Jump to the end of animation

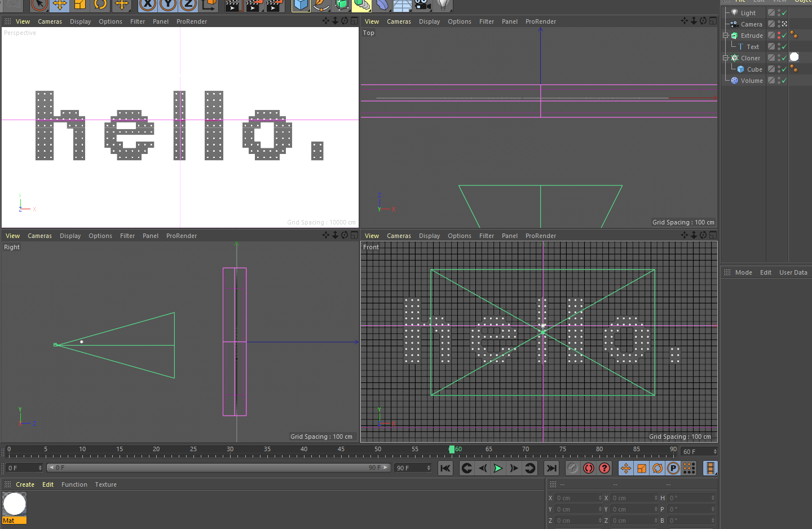[551, 468]
